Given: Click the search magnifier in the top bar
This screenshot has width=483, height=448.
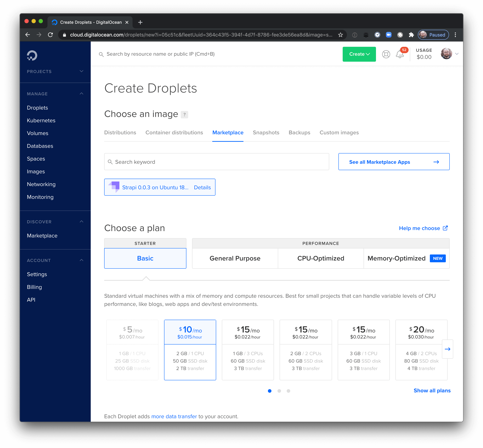Looking at the screenshot, I should point(101,54).
